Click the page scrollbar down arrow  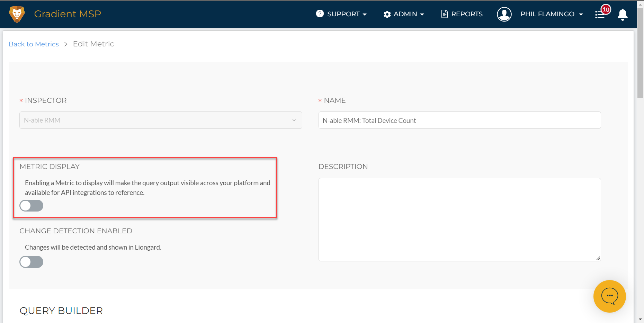pyautogui.click(x=640, y=320)
